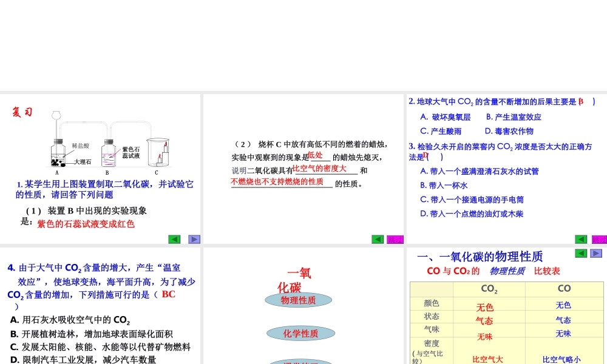
Task: Click the red 复习 title
Action: click(22, 112)
